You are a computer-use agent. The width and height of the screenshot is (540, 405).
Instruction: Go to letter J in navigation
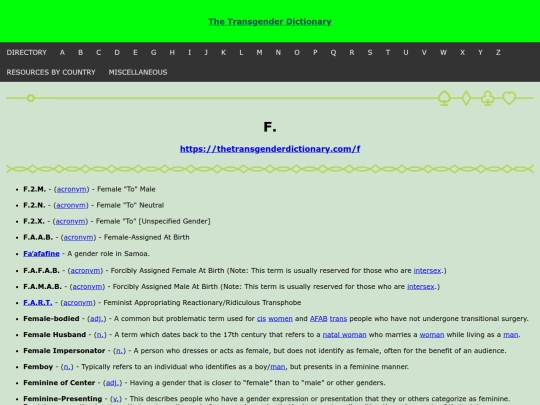(206, 52)
